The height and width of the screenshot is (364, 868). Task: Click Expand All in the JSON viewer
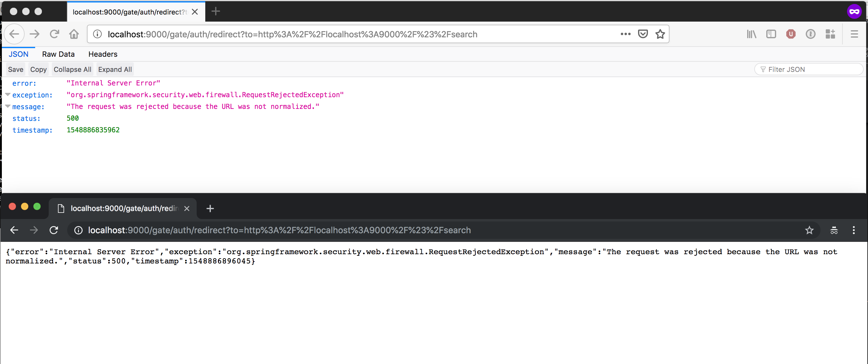coord(115,69)
